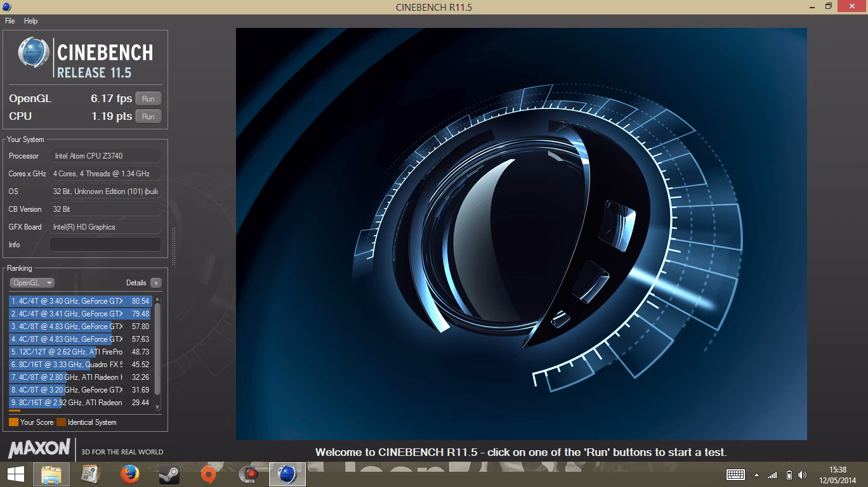Screen dimensions: 868x487
Task: Click the Identical System brown color swatch
Action: tap(61, 422)
